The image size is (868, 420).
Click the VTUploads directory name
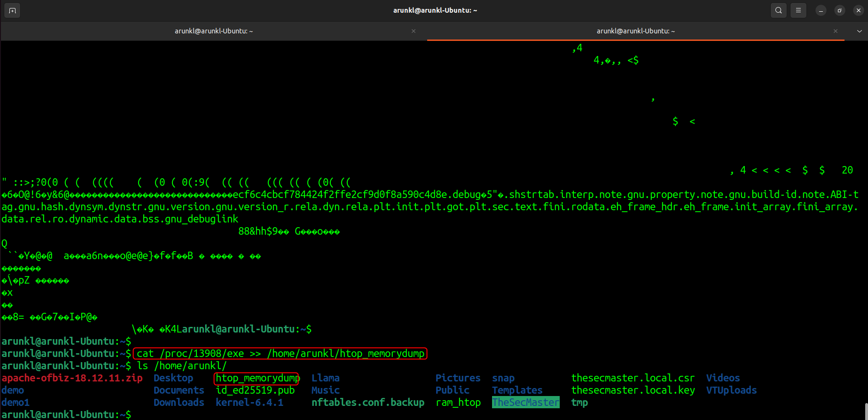[x=732, y=390]
